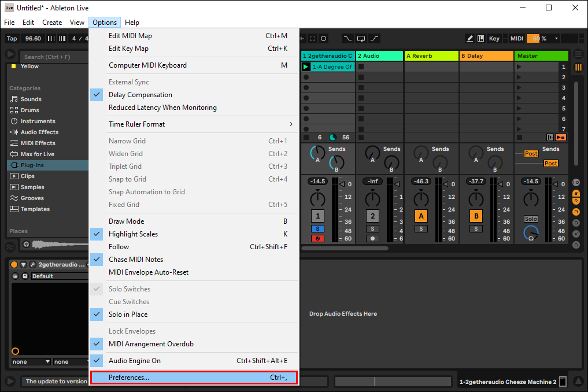Select the B Delay return track header

pos(486,56)
